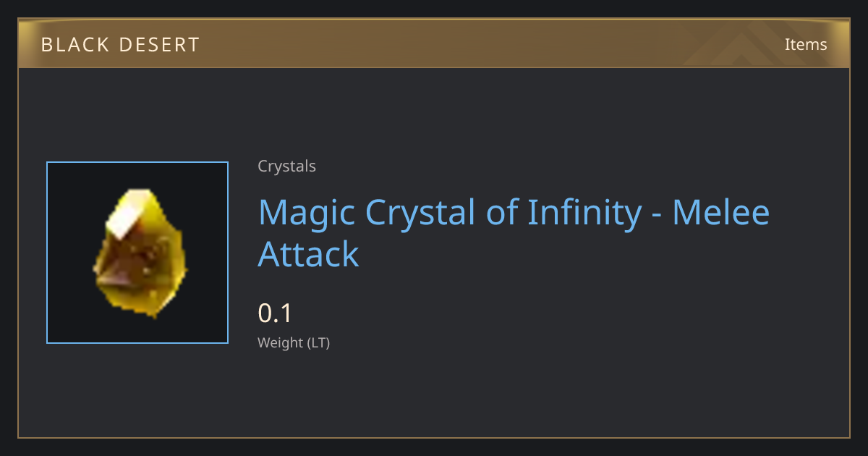Click the golden header banner bar

tap(434, 43)
